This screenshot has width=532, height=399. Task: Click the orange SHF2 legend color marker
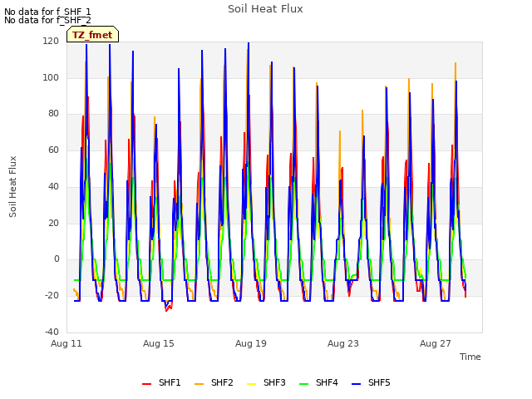coord(199,384)
